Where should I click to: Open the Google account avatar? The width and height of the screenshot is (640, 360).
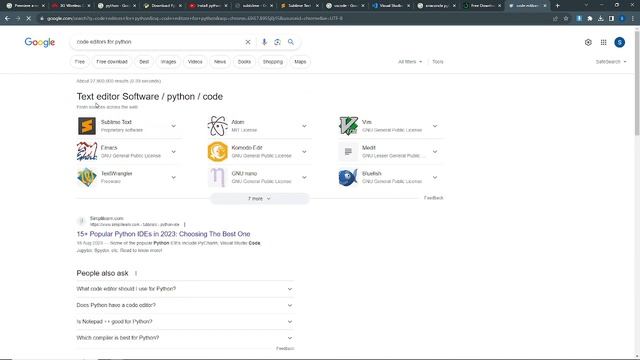point(619,42)
